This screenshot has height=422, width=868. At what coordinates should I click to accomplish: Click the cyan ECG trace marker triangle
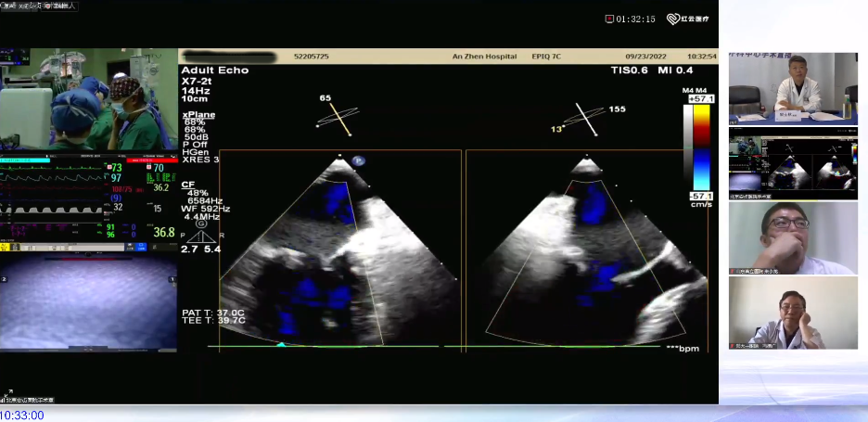coord(282,345)
